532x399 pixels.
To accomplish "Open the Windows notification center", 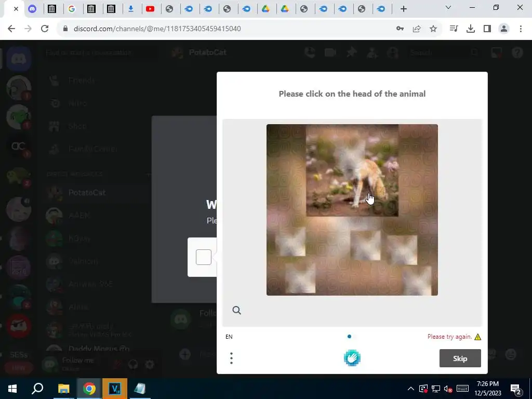I will (x=515, y=389).
